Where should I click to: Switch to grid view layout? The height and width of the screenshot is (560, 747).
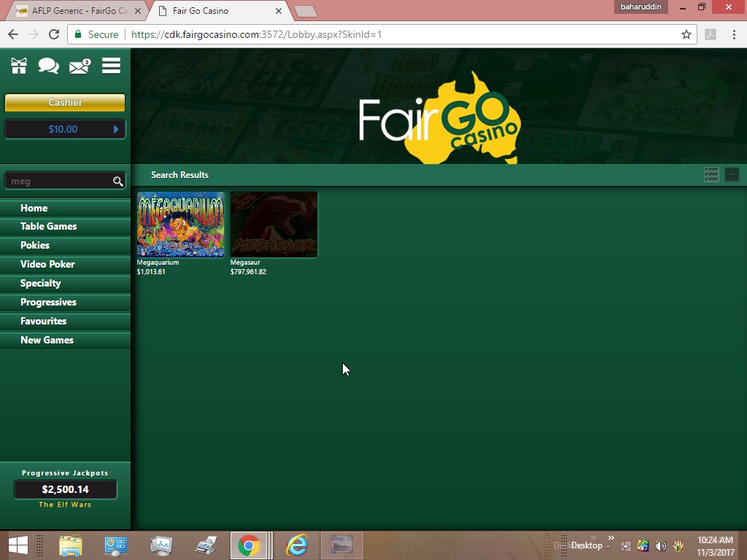[732, 174]
